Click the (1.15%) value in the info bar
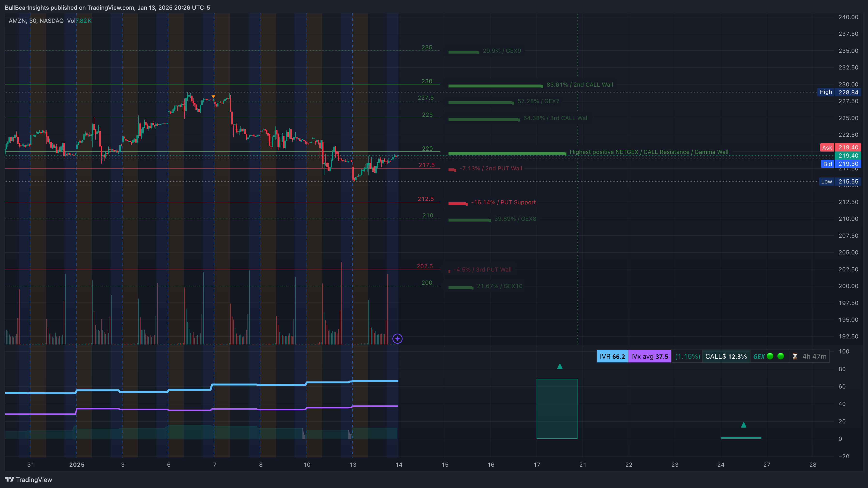Image resolution: width=868 pixels, height=488 pixels. pyautogui.click(x=687, y=357)
